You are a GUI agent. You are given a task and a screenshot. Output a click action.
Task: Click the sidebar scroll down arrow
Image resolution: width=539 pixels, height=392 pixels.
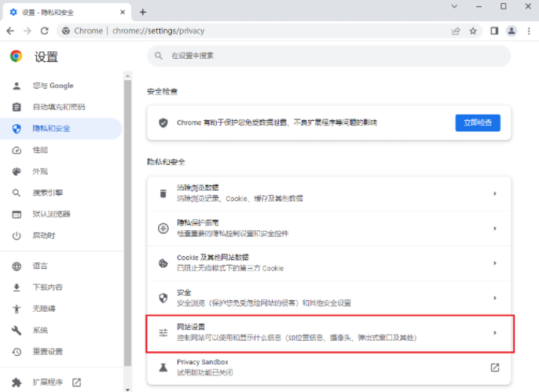(127, 390)
